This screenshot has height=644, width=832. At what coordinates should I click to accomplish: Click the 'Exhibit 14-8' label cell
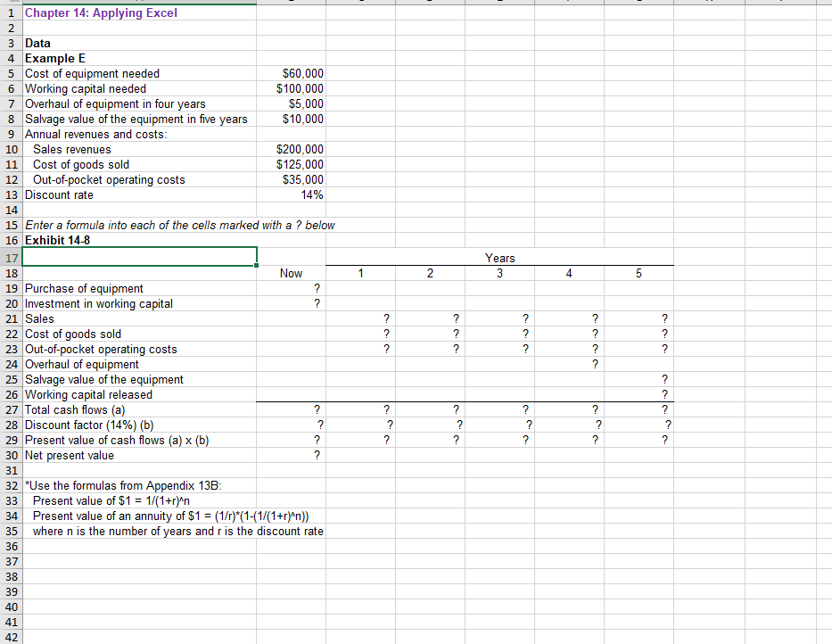pos(140,241)
